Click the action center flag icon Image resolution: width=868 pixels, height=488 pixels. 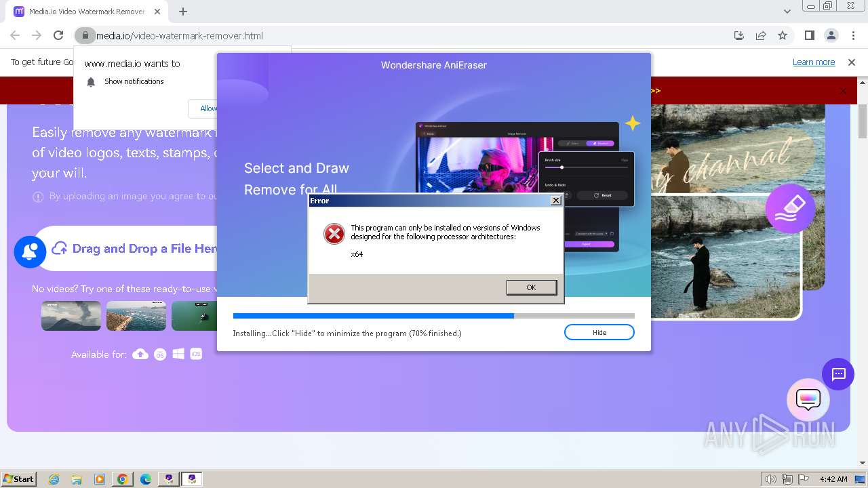pyautogui.click(x=804, y=479)
